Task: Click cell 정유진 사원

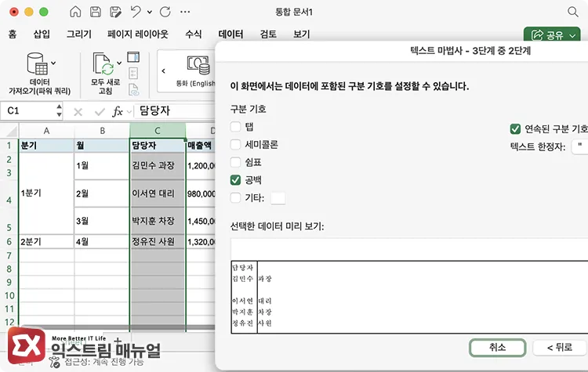Action: click(x=158, y=242)
